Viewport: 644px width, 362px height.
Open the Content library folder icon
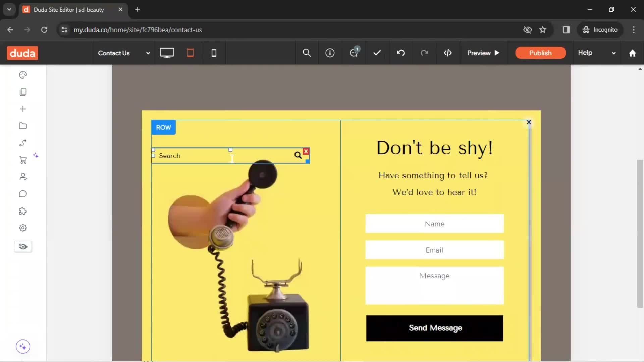tap(23, 126)
